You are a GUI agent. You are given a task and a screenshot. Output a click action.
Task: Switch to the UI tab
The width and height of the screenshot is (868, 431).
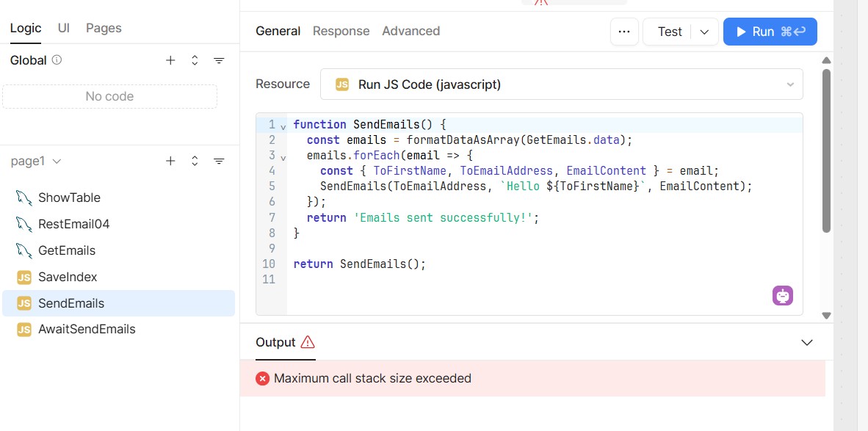click(x=64, y=28)
